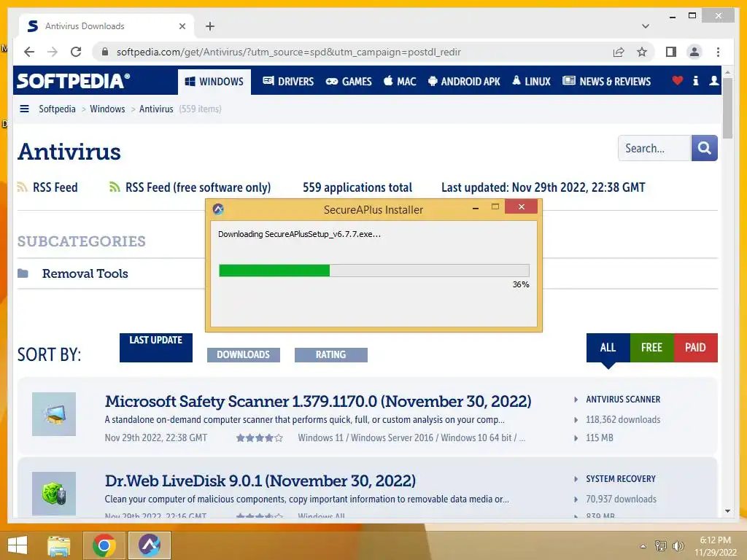This screenshot has width=747, height=560.
Task: Click the Dr.Web LiveDisk thumbnail
Action: (54, 494)
